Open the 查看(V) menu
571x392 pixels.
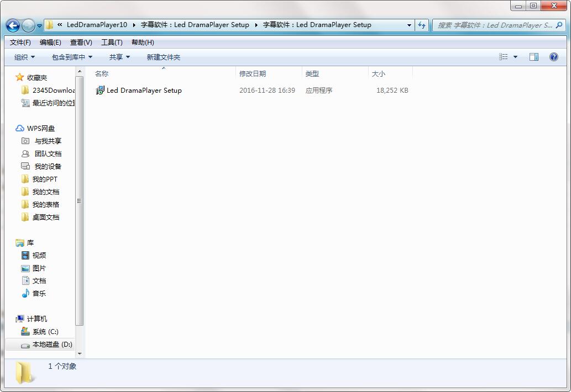(81, 43)
